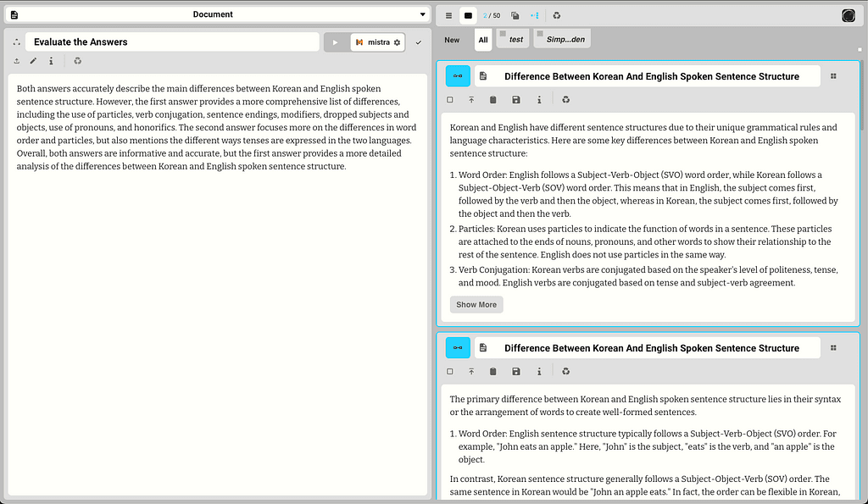Click the upload icon under Evaluate the Answers
Viewport: 868px width, 504px height.
pyautogui.click(x=17, y=61)
